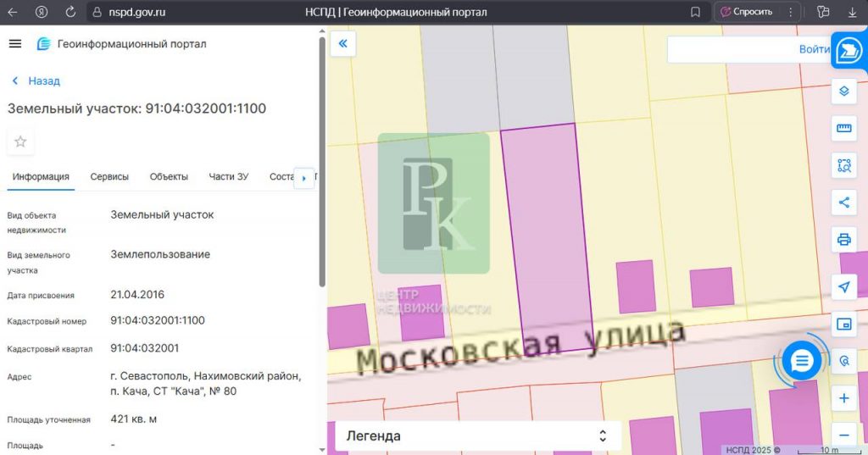Viewport: 868px width, 455px height.
Task: Expand the Легенда panel
Action: click(x=477, y=436)
